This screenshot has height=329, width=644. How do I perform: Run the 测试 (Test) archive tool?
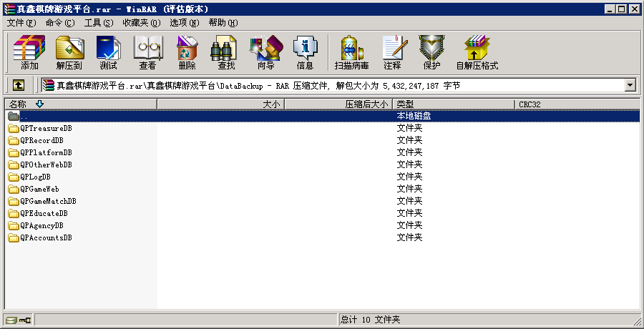pos(108,52)
